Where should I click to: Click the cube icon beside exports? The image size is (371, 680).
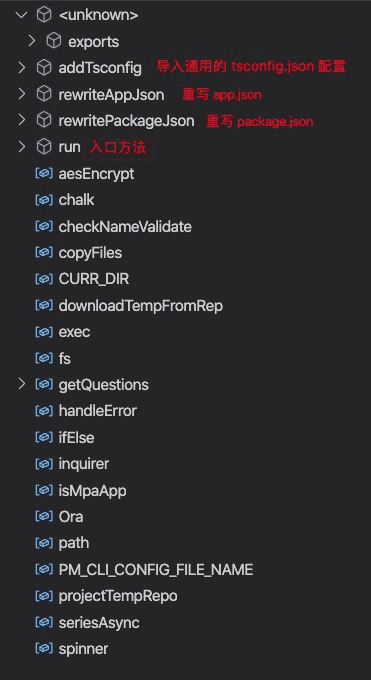click(54, 42)
